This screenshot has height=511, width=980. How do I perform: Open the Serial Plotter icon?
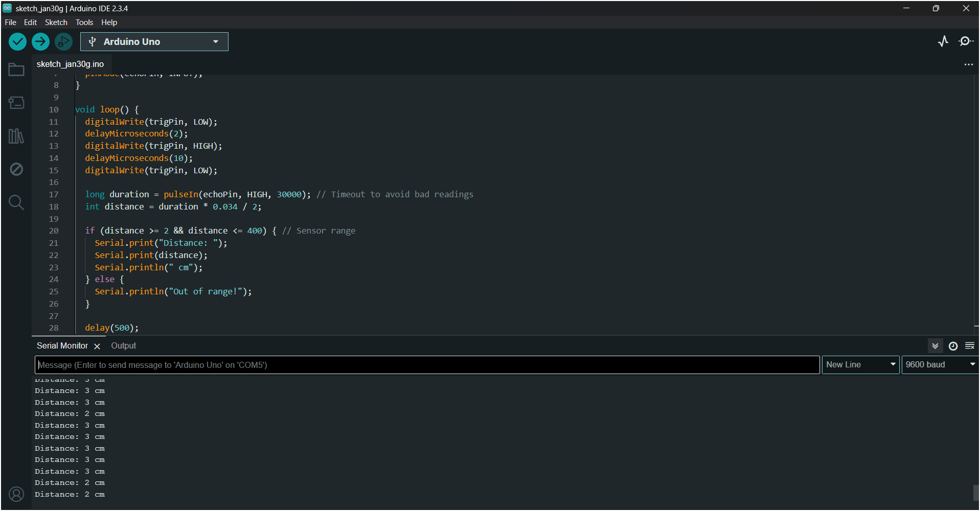[943, 41]
